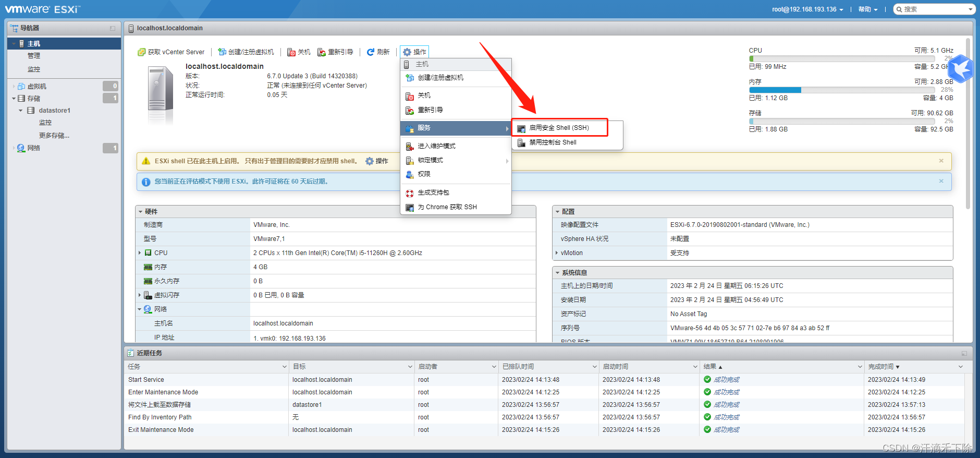This screenshot has width=980, height=458.
Task: Open the 帮助 help dropdown
Action: (x=868, y=9)
